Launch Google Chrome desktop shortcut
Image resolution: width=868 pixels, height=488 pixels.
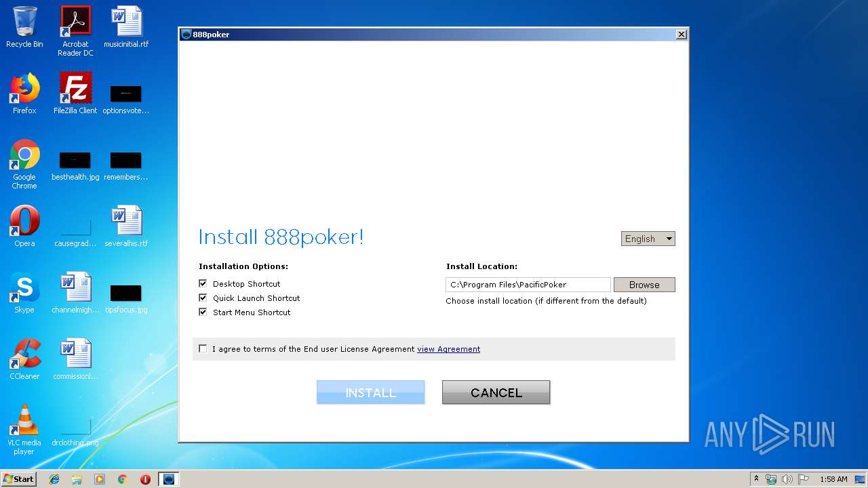pos(24,164)
